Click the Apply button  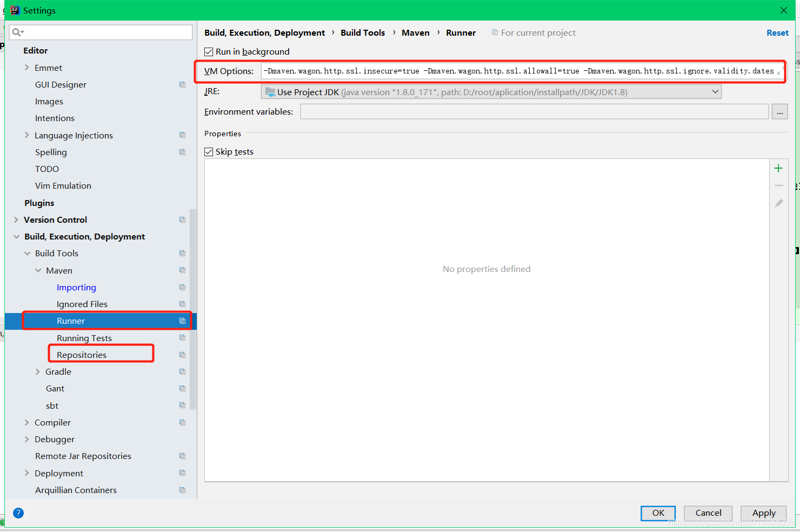pos(763,513)
